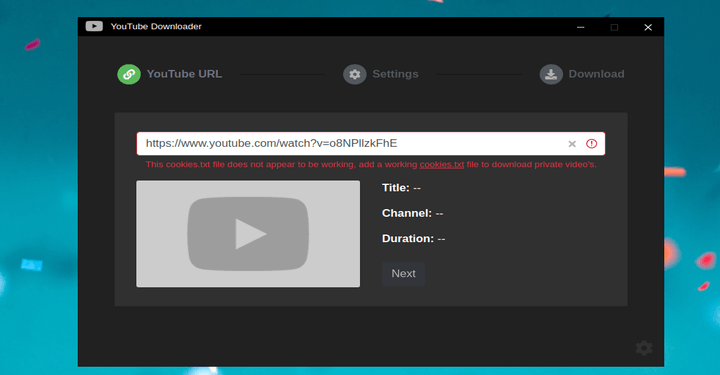The image size is (720, 375).
Task: Go to the Download step label
Action: click(596, 74)
